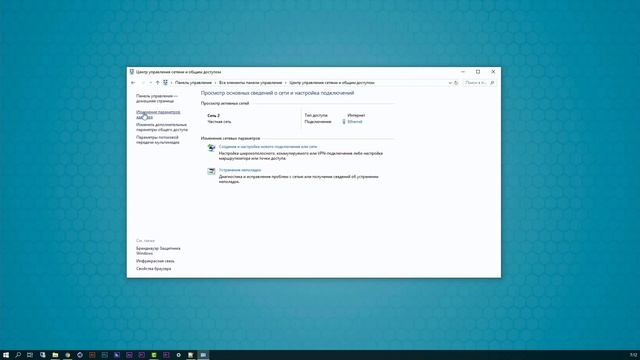Open 'Брандмауэр Защитника Windows' link
Screen dimensions: 640x360
tap(158, 251)
